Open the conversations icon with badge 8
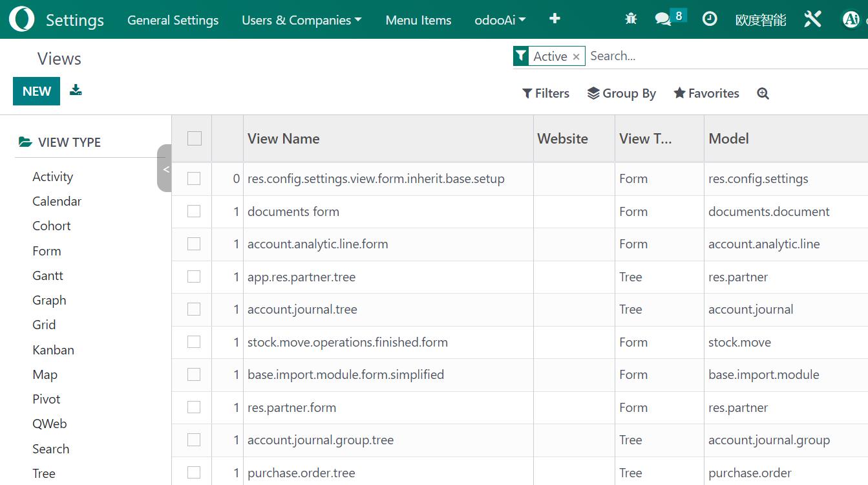 pyautogui.click(x=669, y=18)
